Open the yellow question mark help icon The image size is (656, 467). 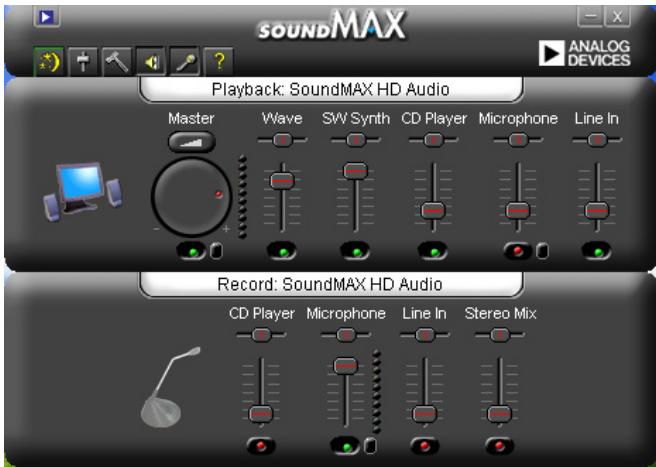click(218, 62)
